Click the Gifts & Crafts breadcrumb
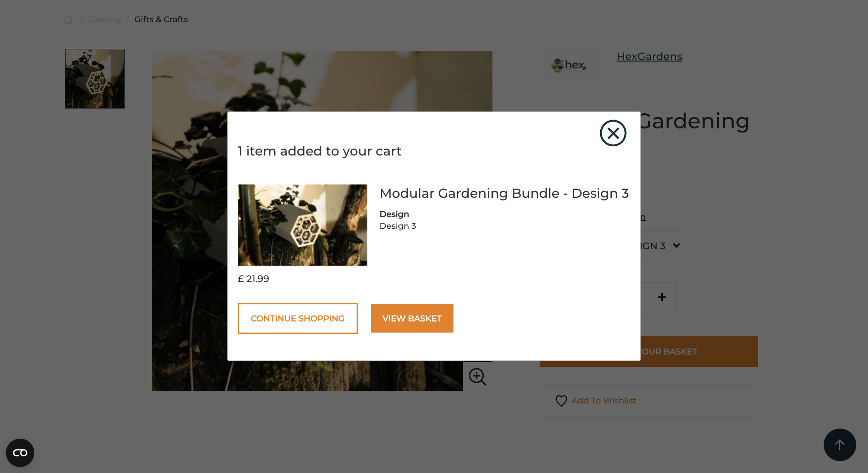 point(161,19)
